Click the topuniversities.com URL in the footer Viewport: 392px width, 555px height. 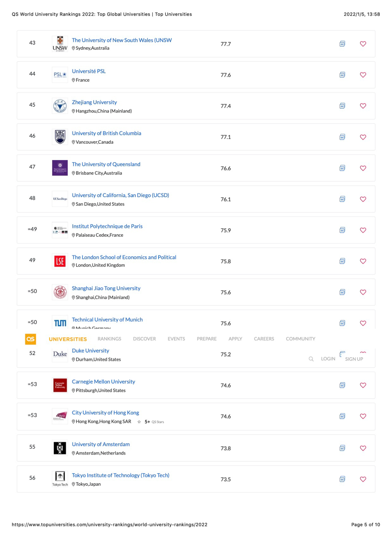click(110, 525)
